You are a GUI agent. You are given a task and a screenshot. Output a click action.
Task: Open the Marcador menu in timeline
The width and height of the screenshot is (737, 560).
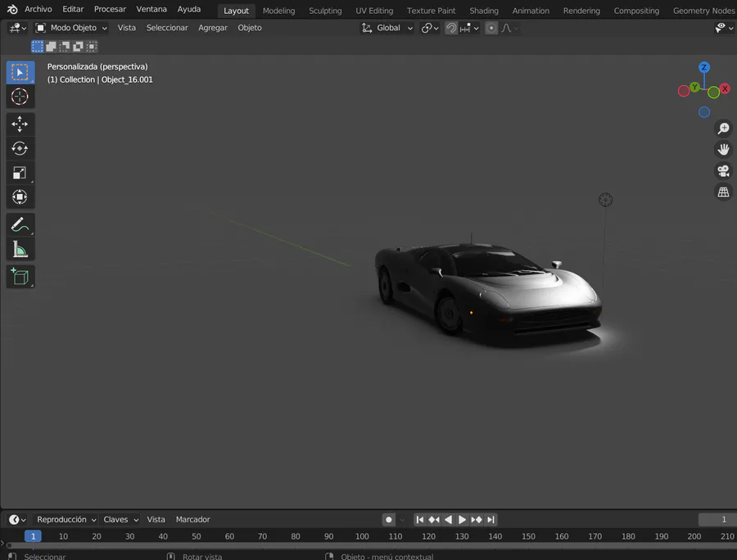[192, 520]
